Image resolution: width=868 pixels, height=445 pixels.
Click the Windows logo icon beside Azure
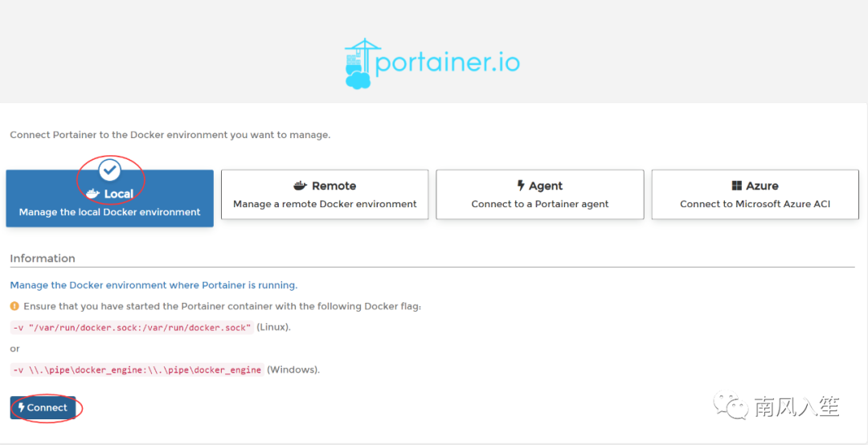pos(737,186)
